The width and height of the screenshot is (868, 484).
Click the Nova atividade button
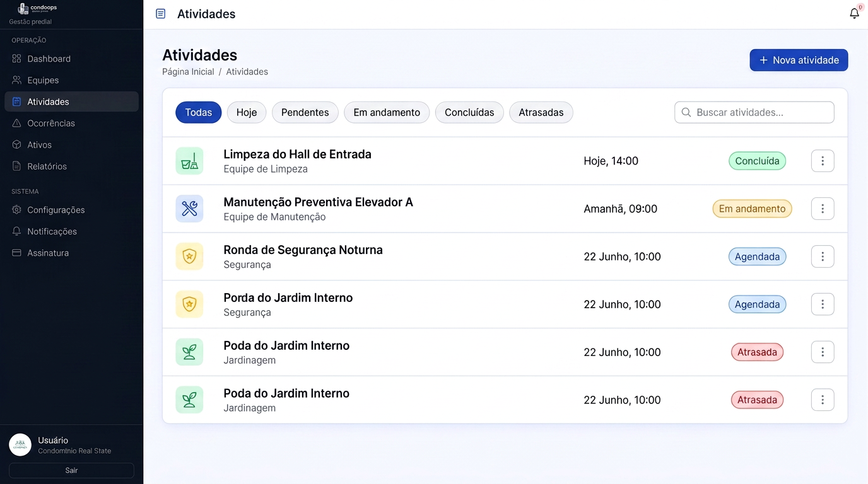(x=799, y=60)
